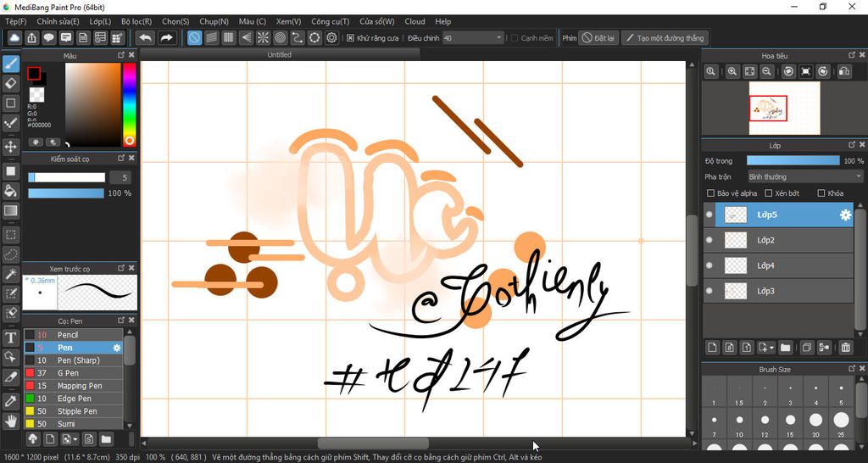Select the Eraser tool

pos(10,84)
